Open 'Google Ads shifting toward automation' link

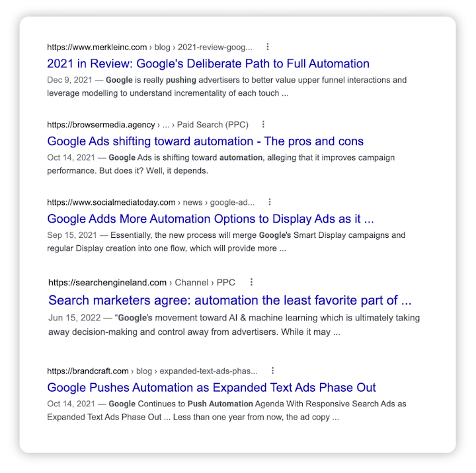coord(205,141)
